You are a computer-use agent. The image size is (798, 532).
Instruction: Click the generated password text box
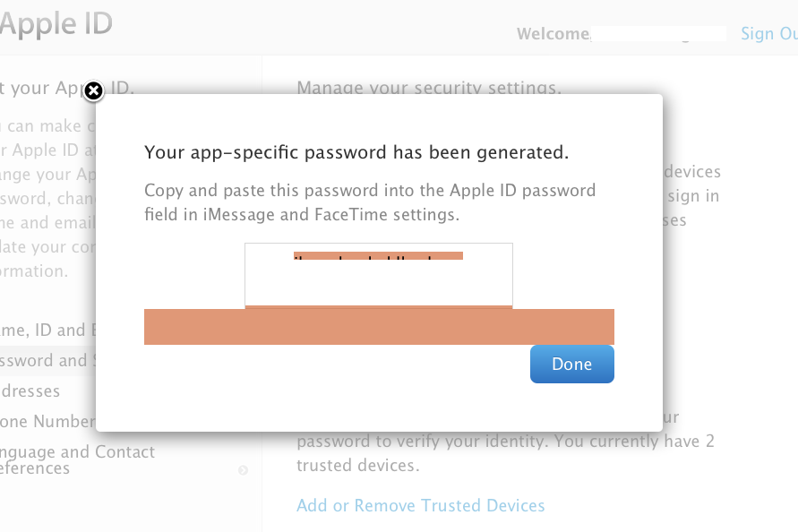pyautogui.click(x=378, y=276)
